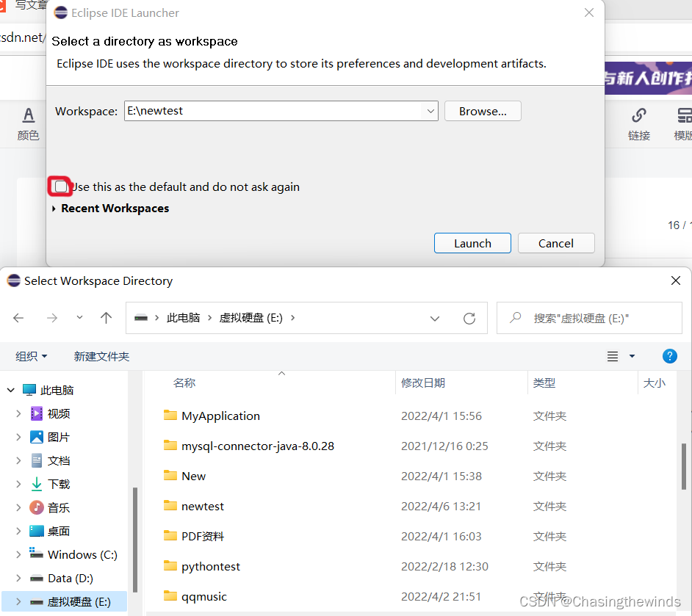Select 此电脑 in the address breadcrumb
Image resolution: width=692 pixels, height=616 pixels.
coord(183,318)
